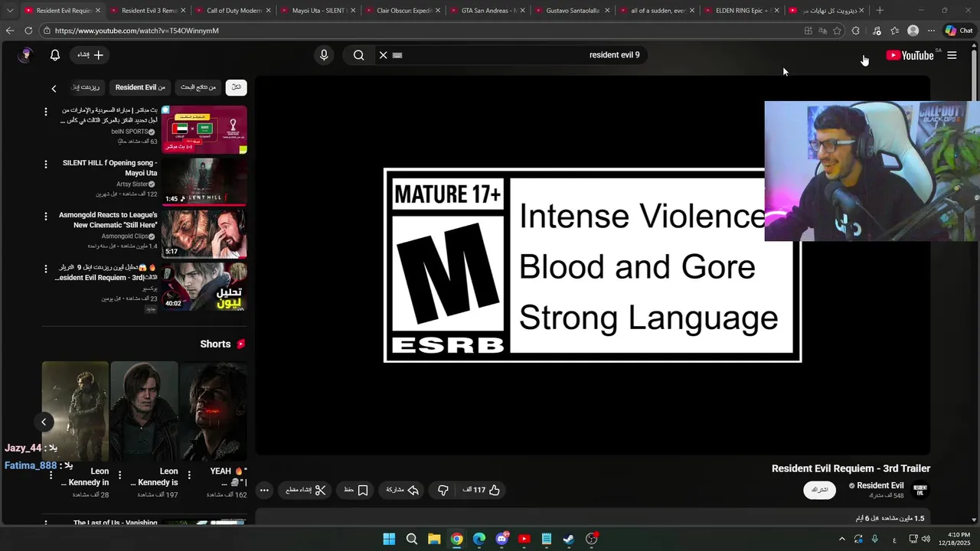Image resolution: width=980 pixels, height=551 pixels.
Task: Click the scissors create clip button
Action: 305,490
